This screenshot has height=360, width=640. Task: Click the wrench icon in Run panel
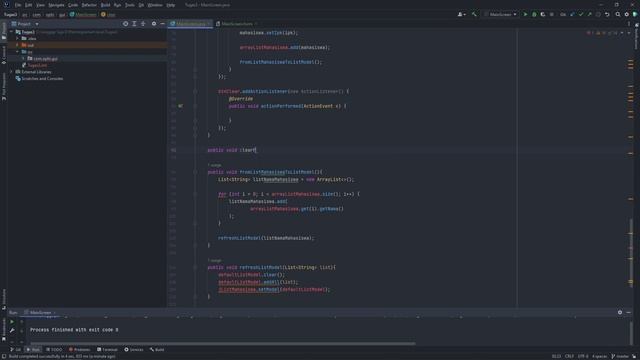(x=12, y=330)
